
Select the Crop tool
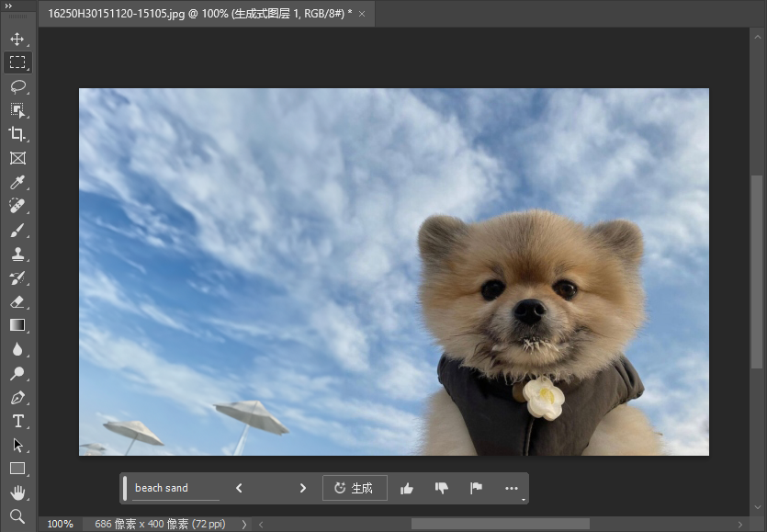pos(17,134)
